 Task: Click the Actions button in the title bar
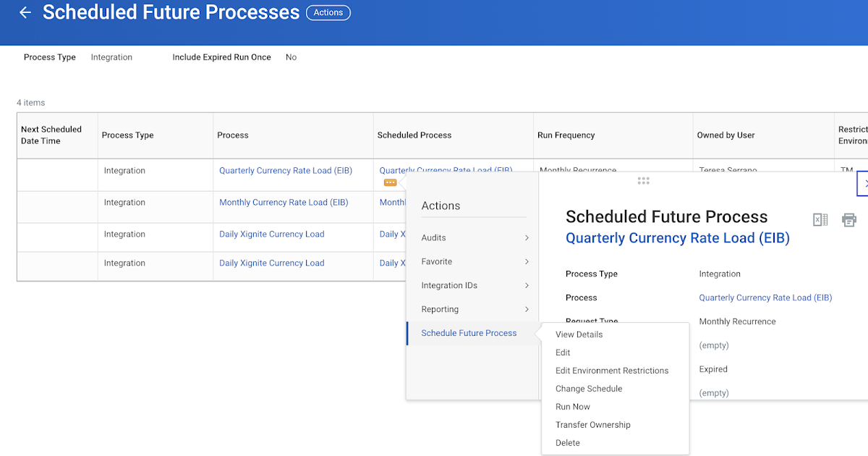coord(328,12)
